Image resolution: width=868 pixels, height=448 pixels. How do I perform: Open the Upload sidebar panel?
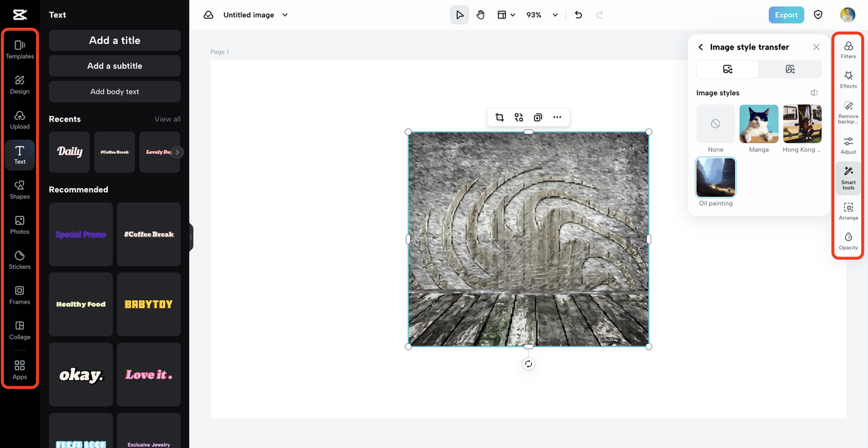(20, 119)
